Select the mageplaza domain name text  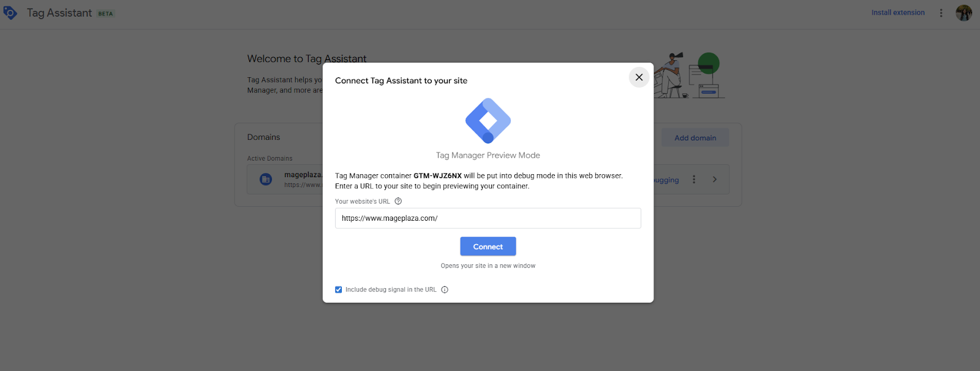click(x=303, y=175)
